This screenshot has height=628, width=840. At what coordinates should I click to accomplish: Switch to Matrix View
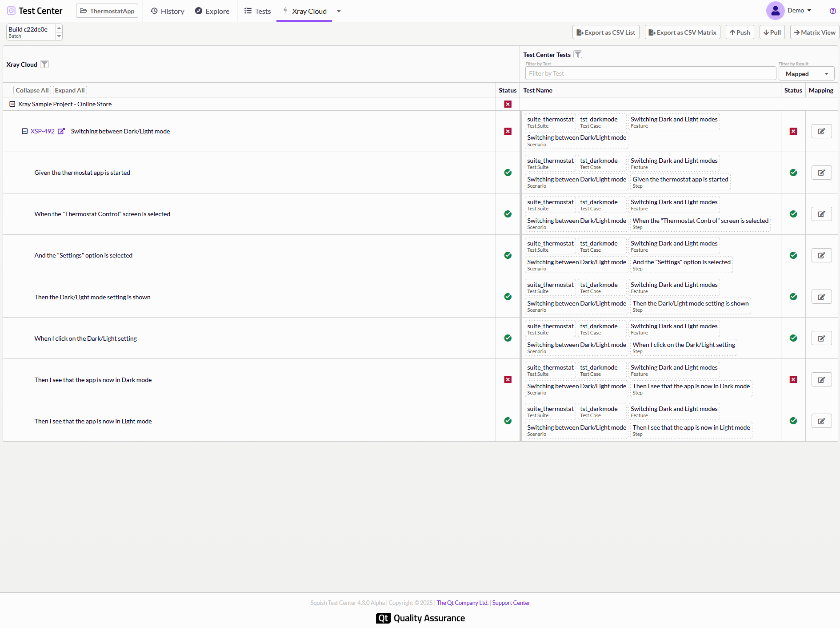coord(814,32)
